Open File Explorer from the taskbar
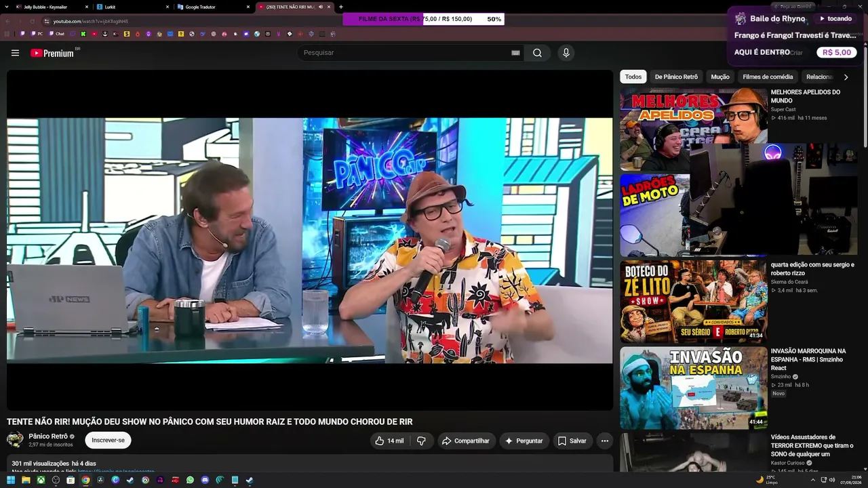 (26, 480)
